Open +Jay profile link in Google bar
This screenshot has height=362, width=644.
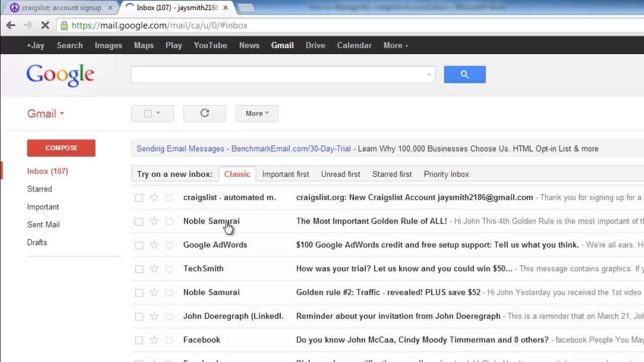click(35, 45)
